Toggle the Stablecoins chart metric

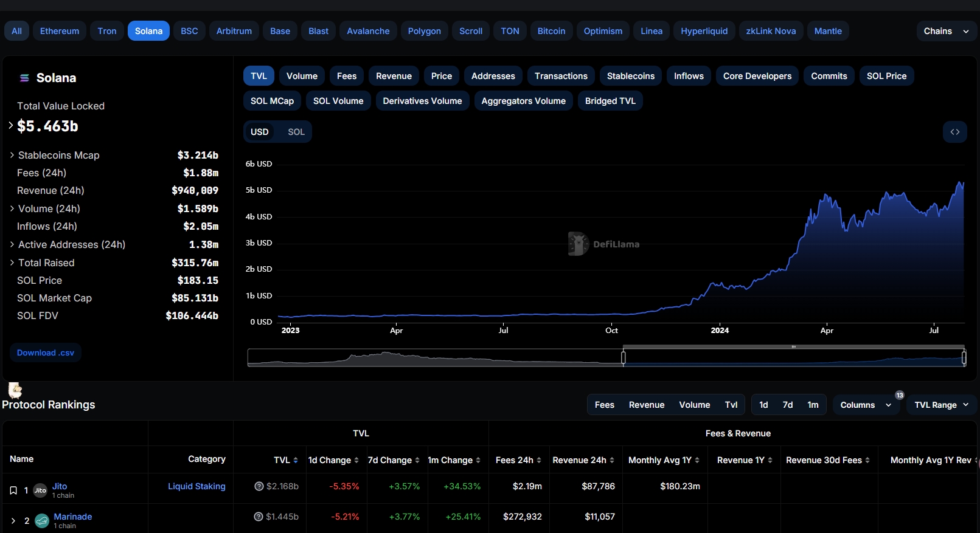[x=631, y=76]
